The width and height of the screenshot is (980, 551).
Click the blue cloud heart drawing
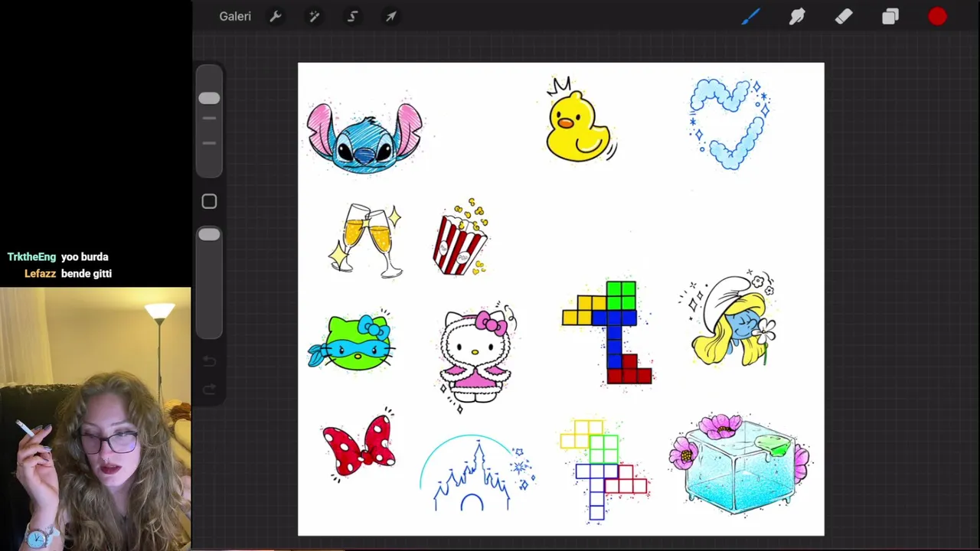729,122
